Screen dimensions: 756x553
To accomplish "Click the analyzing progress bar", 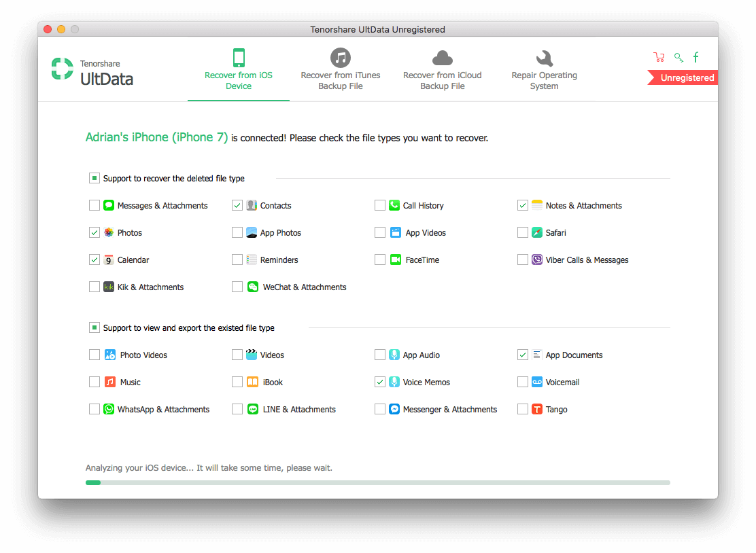I will (x=377, y=482).
